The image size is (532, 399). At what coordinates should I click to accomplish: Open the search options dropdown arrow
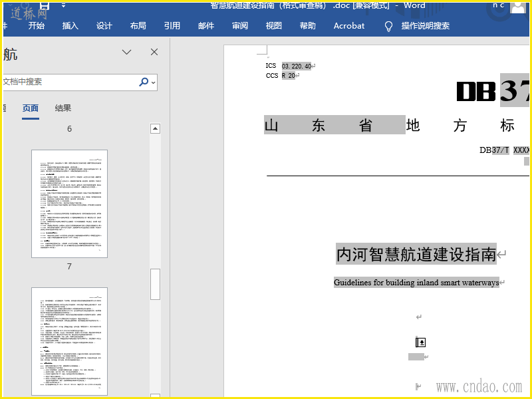[x=154, y=82]
